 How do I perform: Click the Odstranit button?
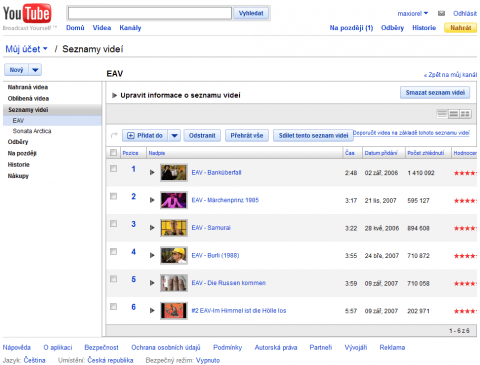coord(202,135)
